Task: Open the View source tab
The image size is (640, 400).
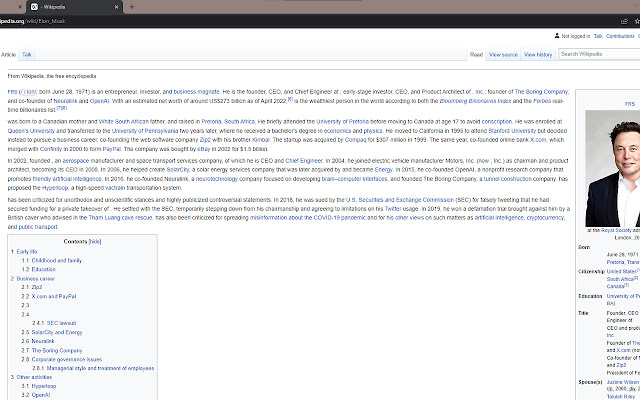Action: pyautogui.click(x=503, y=54)
